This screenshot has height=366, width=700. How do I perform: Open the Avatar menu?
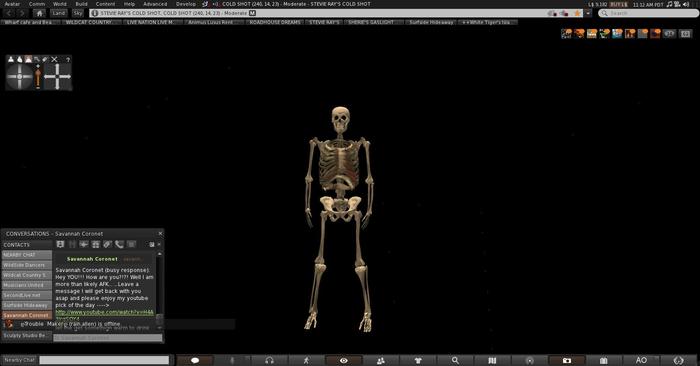click(x=12, y=4)
